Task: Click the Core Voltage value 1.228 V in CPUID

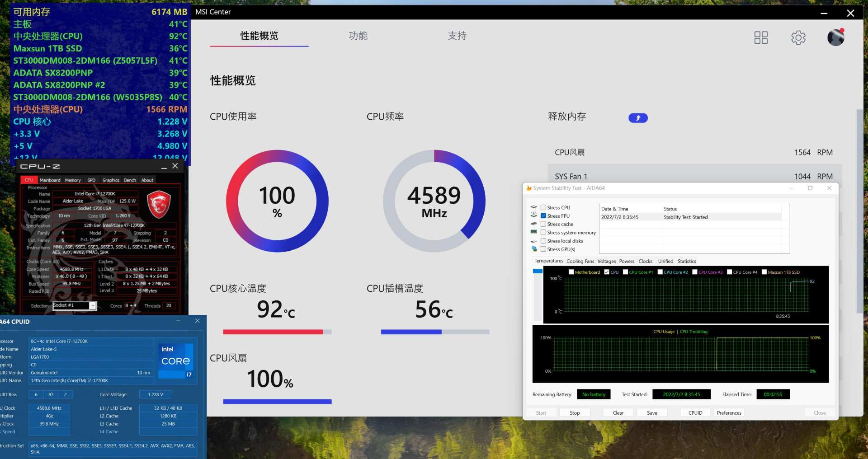Action: point(156,394)
